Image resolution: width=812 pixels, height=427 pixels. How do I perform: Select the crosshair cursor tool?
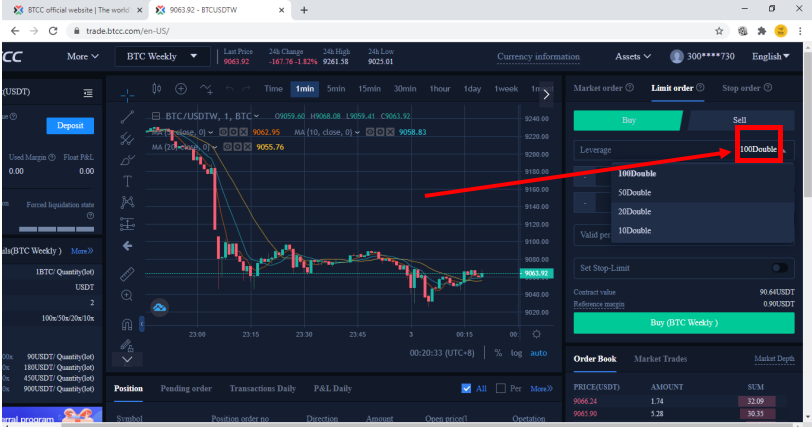click(x=127, y=95)
